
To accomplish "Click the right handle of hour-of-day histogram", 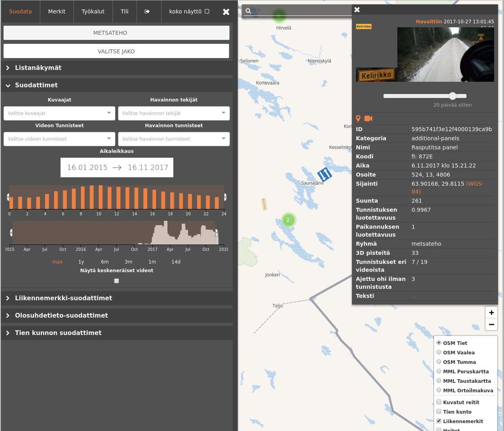I will click(x=225, y=197).
